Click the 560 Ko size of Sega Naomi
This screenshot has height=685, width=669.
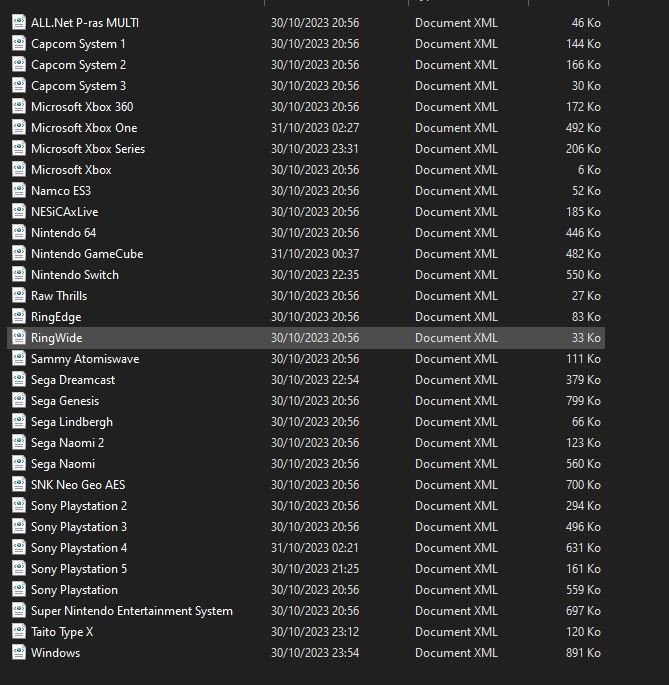(583, 464)
